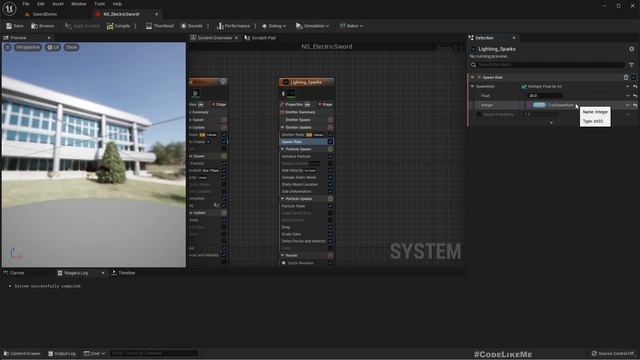The width and height of the screenshot is (640, 360).
Task: Toggle Initialize Particle module checkbox
Action: 330,157
